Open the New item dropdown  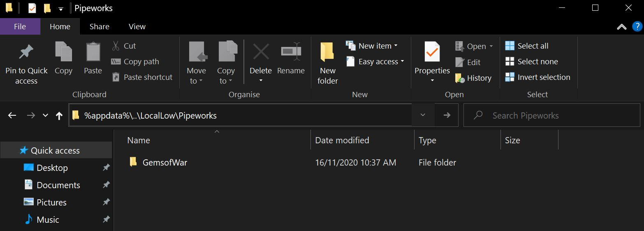click(x=372, y=46)
